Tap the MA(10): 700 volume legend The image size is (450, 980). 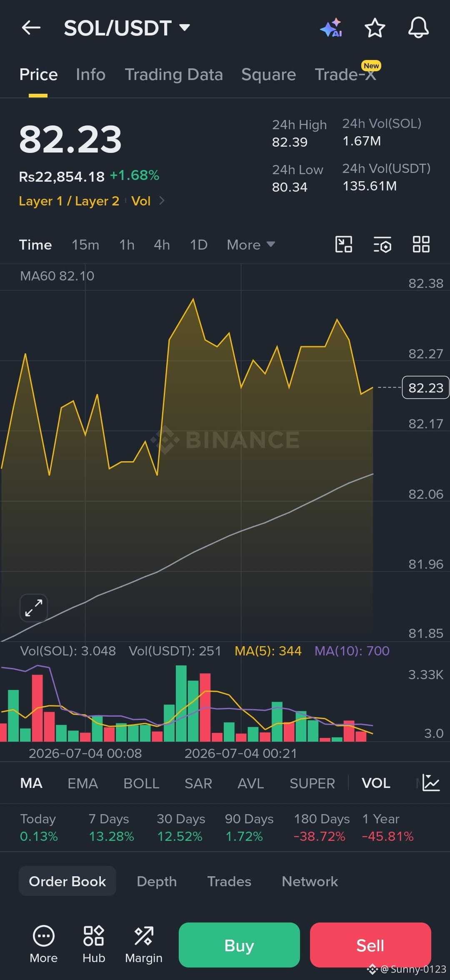[x=352, y=651]
